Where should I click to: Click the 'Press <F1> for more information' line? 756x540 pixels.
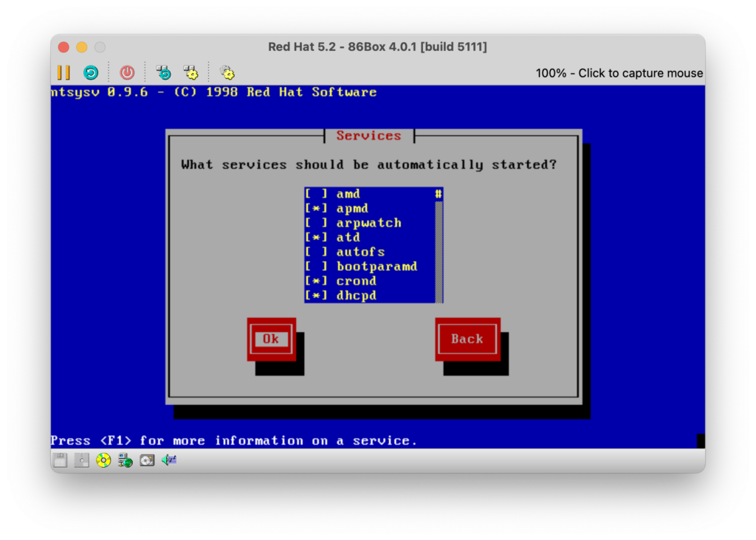(234, 440)
